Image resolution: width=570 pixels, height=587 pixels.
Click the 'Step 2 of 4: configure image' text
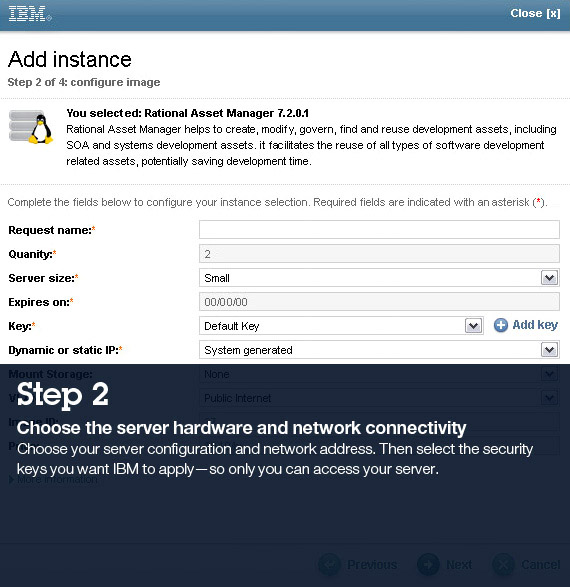click(84, 82)
